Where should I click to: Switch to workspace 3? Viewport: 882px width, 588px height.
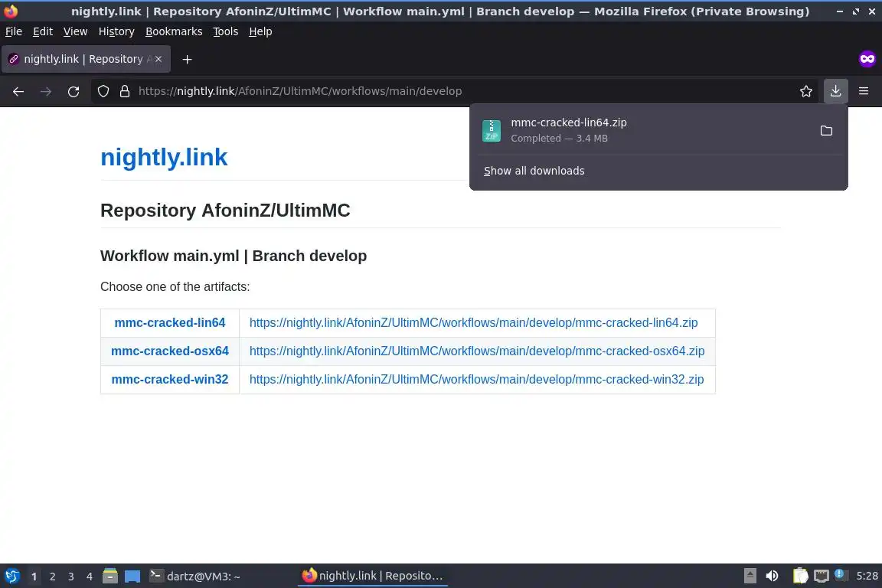(x=71, y=577)
